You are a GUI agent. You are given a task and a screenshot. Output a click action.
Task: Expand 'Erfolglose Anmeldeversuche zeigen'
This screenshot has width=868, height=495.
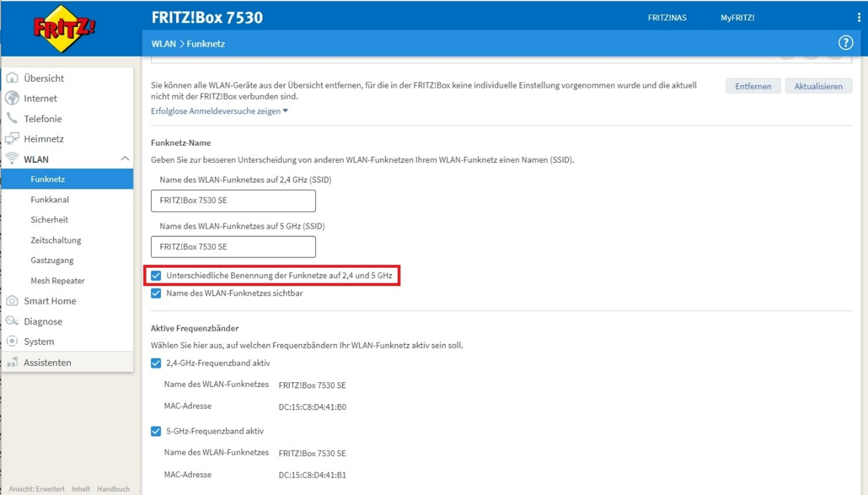click(x=219, y=111)
